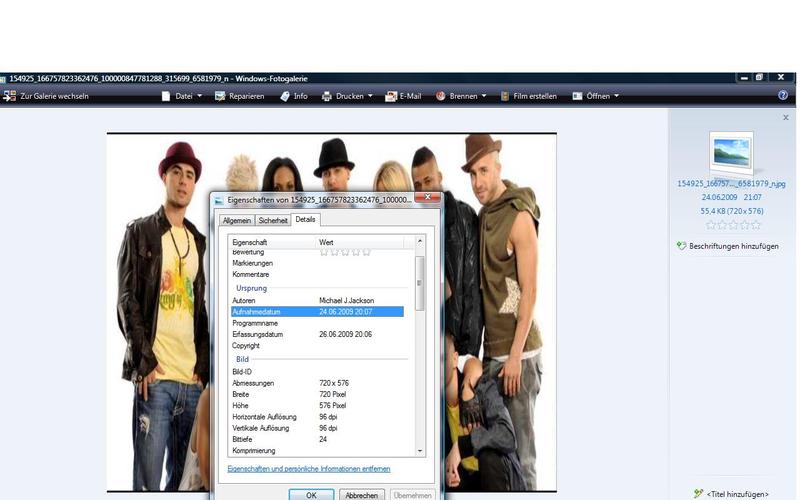Open help with the blue question mark
The image size is (800, 500).
(x=783, y=96)
